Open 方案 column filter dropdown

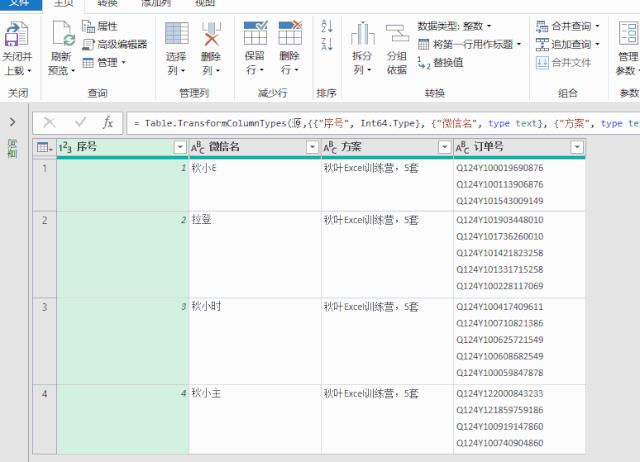pos(444,147)
